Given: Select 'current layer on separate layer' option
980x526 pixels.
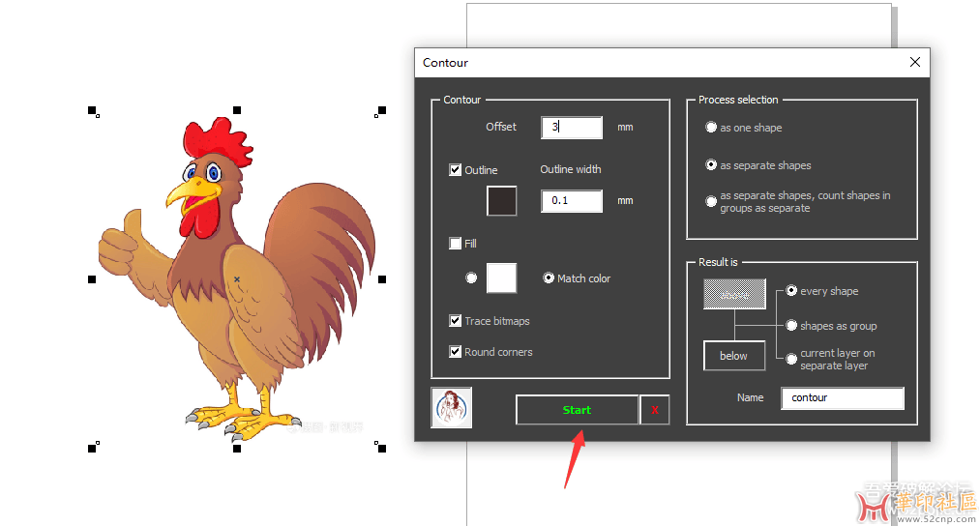Looking at the screenshot, I should (x=791, y=359).
